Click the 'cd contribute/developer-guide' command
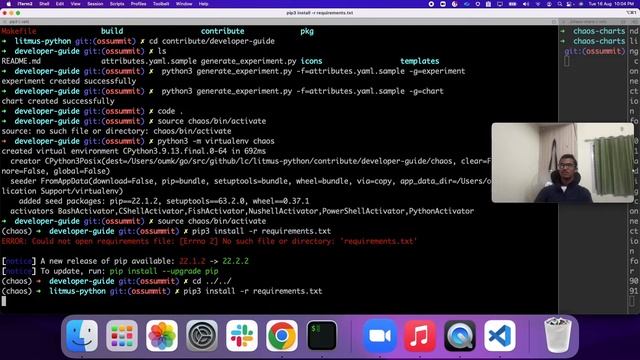Viewport: 640px width, 360px height. click(x=211, y=41)
